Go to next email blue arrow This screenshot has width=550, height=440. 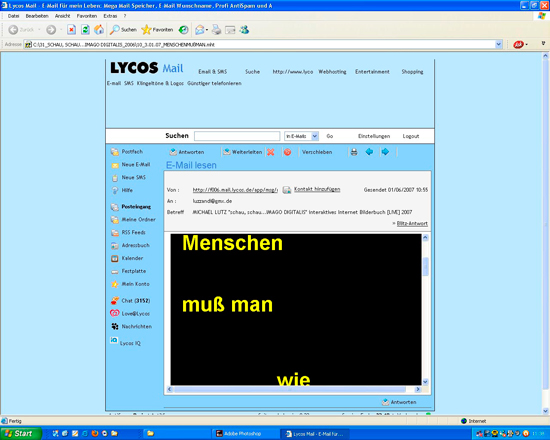click(385, 152)
